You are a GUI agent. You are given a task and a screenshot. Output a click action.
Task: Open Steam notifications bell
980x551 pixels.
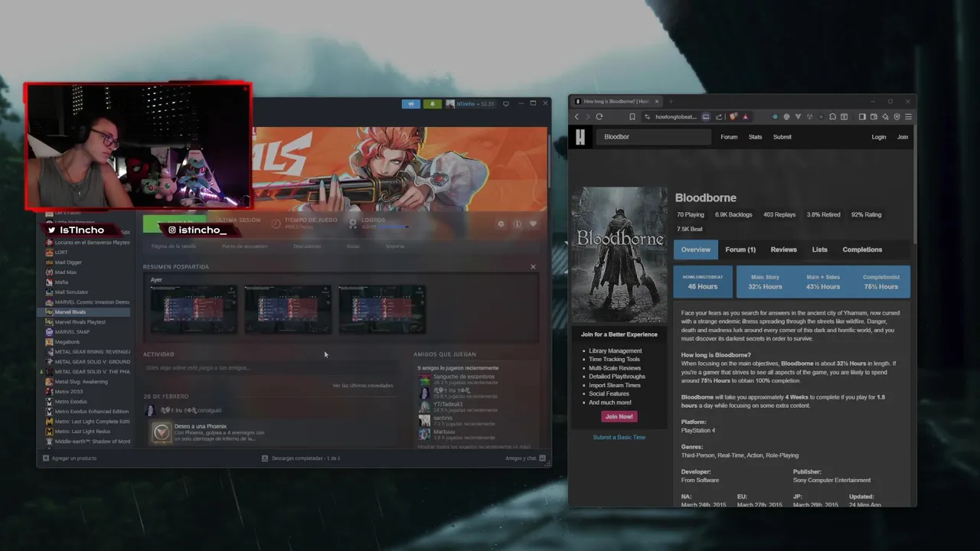click(x=432, y=103)
